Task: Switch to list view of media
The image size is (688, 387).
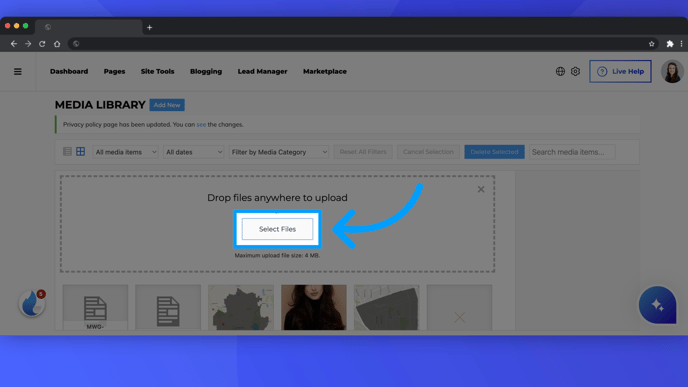Action: pyautogui.click(x=67, y=152)
